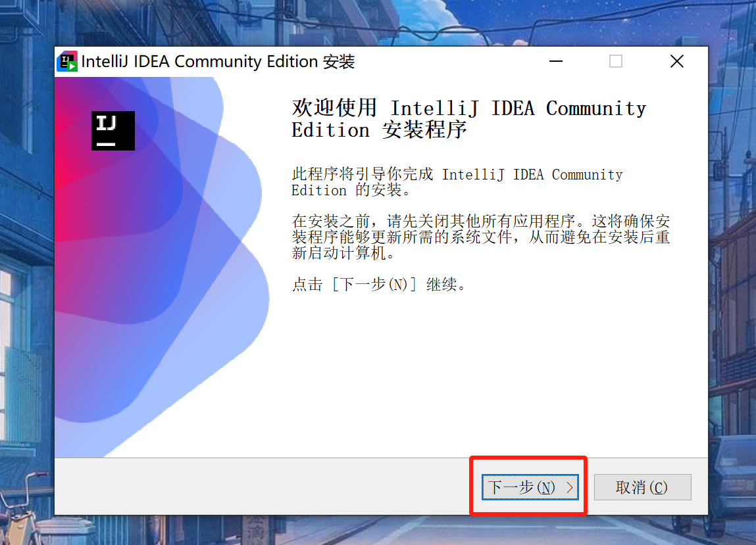Click the paragraph starting with '此程序将引导你完成'
Image resolution: width=756 pixels, height=545 pixels.
(x=457, y=182)
